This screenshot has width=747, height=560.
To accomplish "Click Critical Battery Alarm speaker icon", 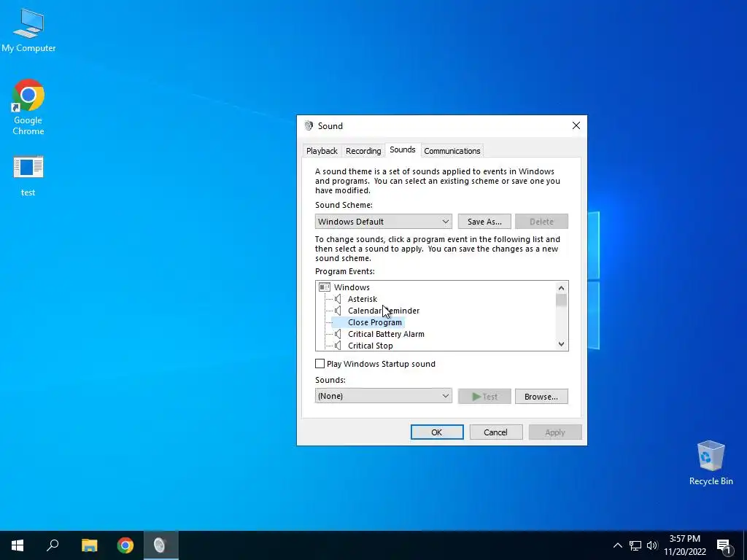I will point(338,334).
